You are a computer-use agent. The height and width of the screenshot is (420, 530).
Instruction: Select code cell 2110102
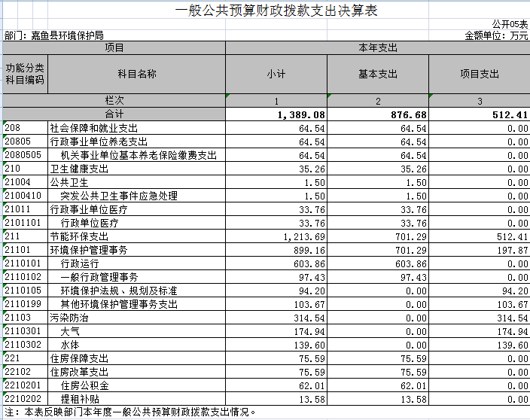pyautogui.click(x=26, y=277)
